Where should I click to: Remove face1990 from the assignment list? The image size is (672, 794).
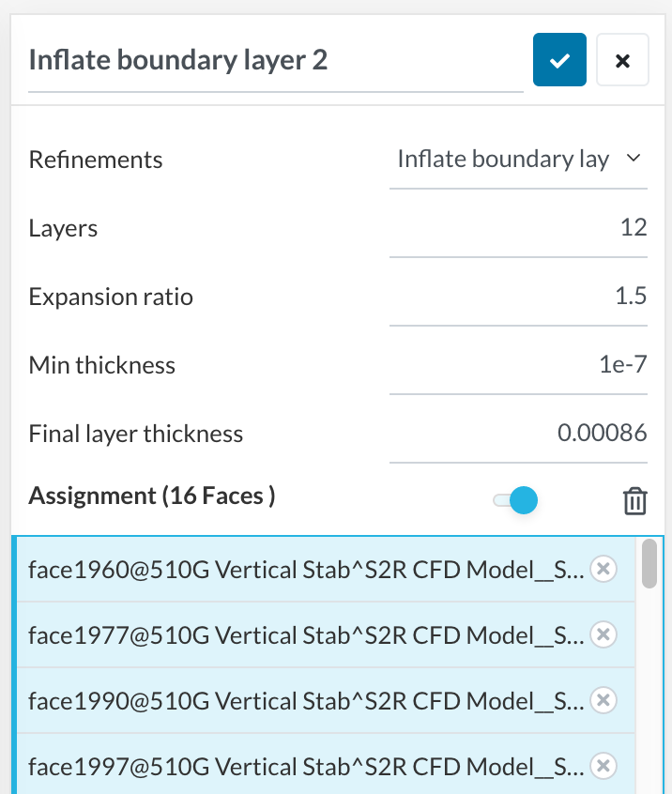pos(604,700)
